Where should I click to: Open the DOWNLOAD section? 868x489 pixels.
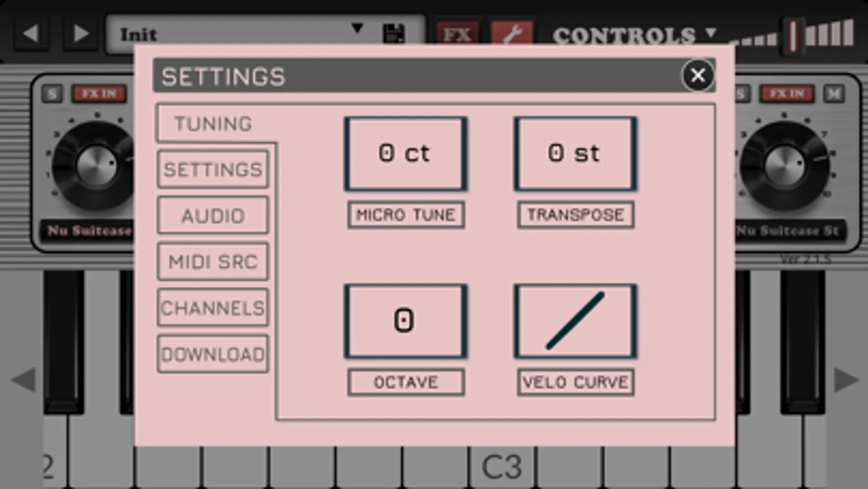click(x=213, y=354)
